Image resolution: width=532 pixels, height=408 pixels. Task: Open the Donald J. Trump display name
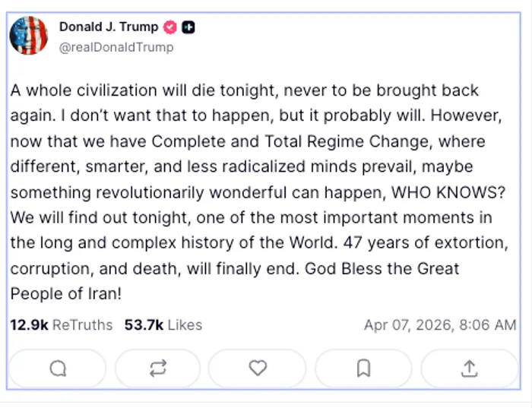click(109, 27)
